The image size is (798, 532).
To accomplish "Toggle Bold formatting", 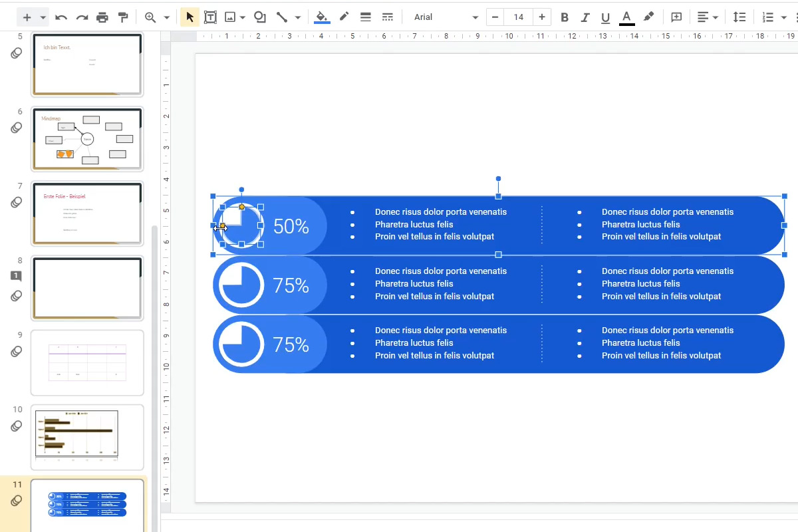I will tap(565, 17).
